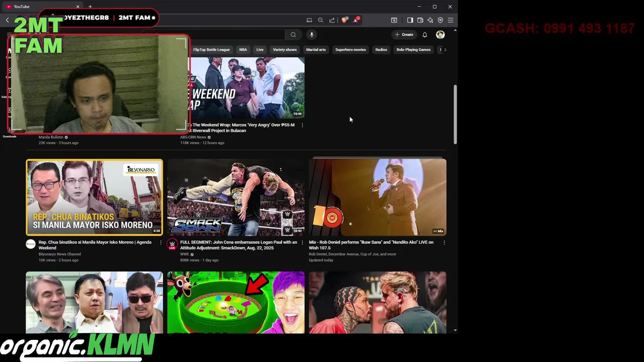Open the green arena arrow thumbnail
This screenshot has width=644, height=362.
[236, 302]
